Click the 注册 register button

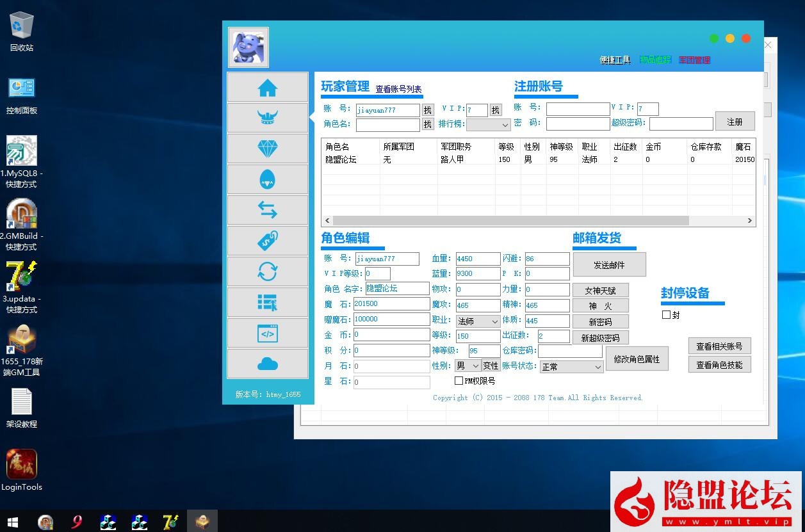[x=735, y=122]
